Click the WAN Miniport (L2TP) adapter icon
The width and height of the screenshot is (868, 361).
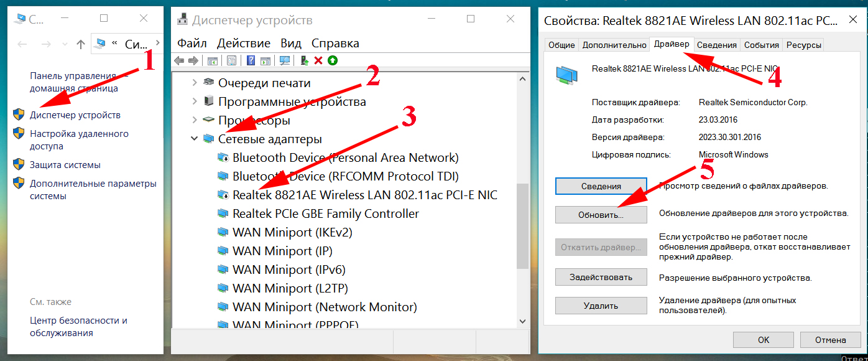[x=223, y=289]
